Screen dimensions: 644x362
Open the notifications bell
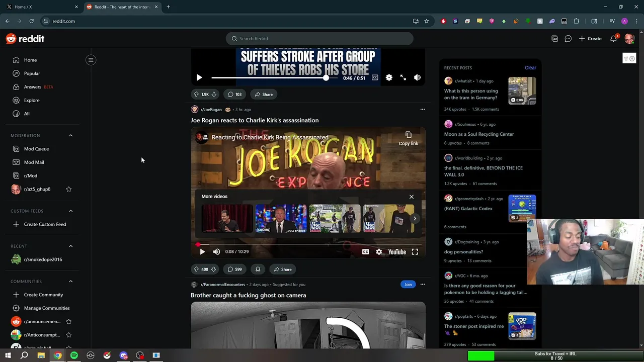pyautogui.click(x=614, y=39)
